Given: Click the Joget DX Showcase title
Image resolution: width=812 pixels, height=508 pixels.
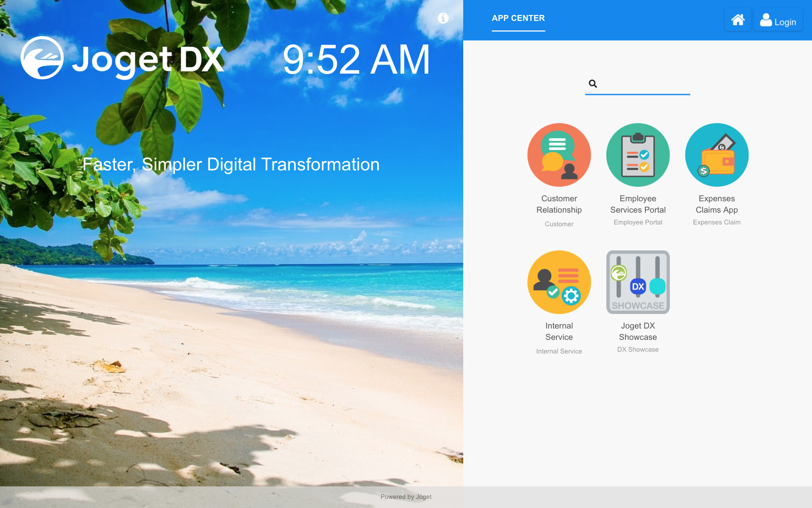Looking at the screenshot, I should 638,331.
